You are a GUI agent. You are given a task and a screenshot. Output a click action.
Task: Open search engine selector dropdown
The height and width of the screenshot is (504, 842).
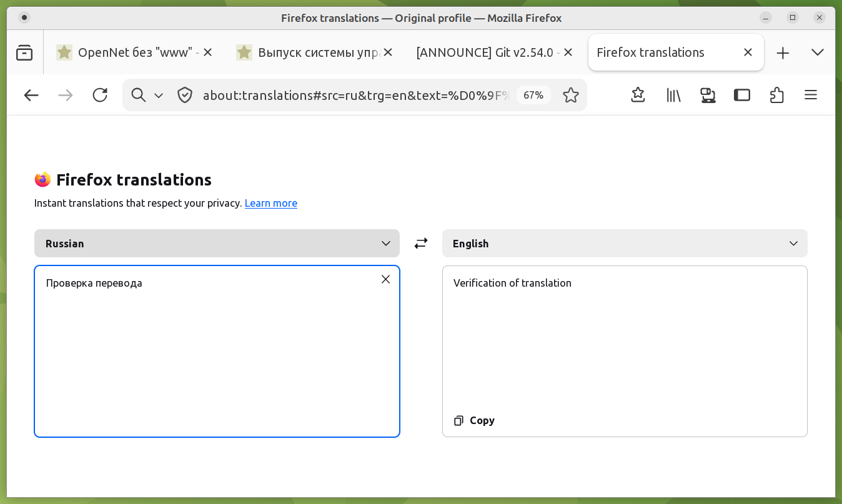[x=147, y=95]
